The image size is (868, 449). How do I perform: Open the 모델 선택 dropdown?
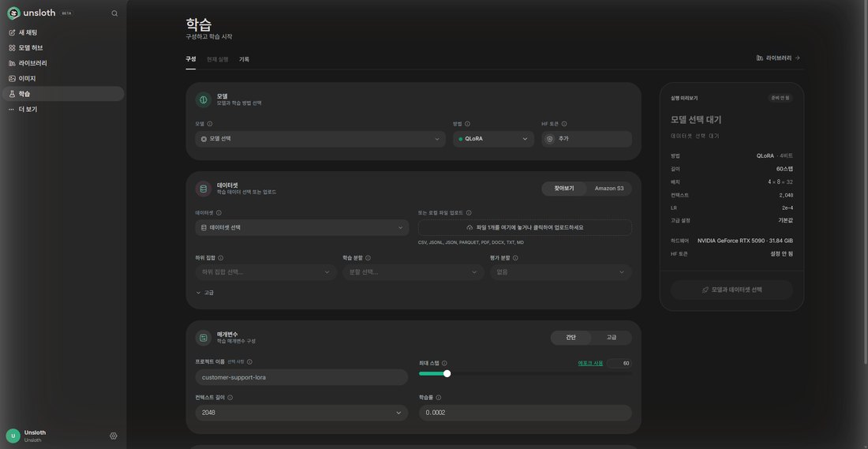320,139
